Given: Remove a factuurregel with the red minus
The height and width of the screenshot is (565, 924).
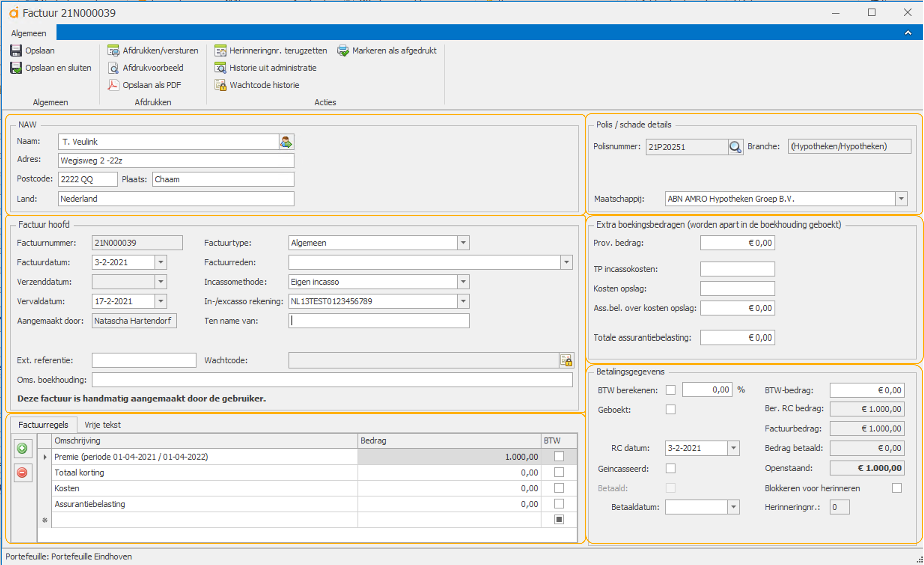Looking at the screenshot, I should tap(22, 473).
